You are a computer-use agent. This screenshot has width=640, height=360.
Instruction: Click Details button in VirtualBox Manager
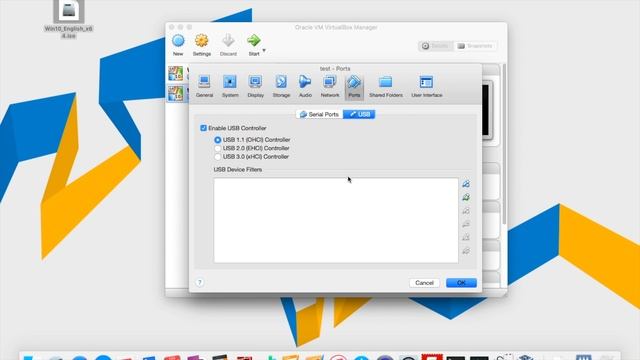pyautogui.click(x=436, y=46)
